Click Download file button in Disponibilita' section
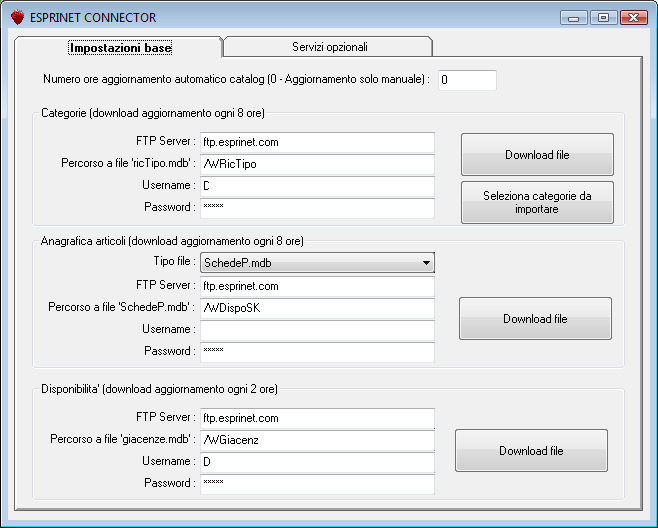The width and height of the screenshot is (658, 528). click(x=531, y=450)
